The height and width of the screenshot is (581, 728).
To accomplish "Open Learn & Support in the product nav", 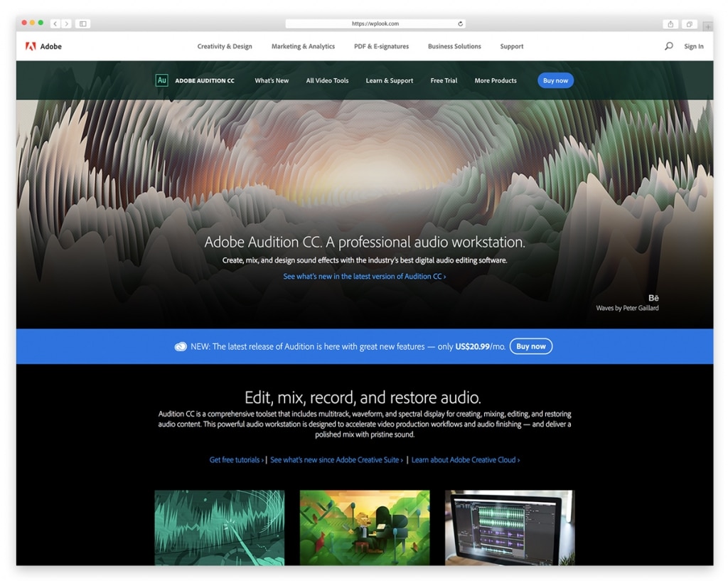I will point(389,80).
